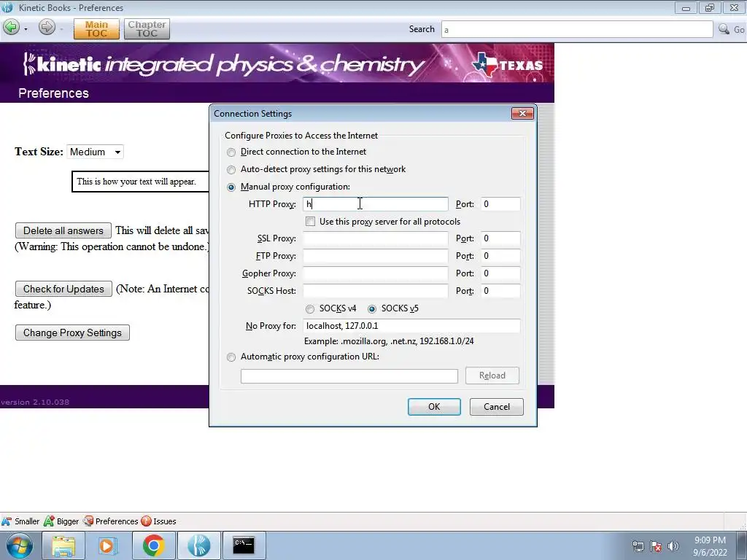747x560 pixels.
Task: Select Manual proxy configuration option
Action: (x=231, y=187)
